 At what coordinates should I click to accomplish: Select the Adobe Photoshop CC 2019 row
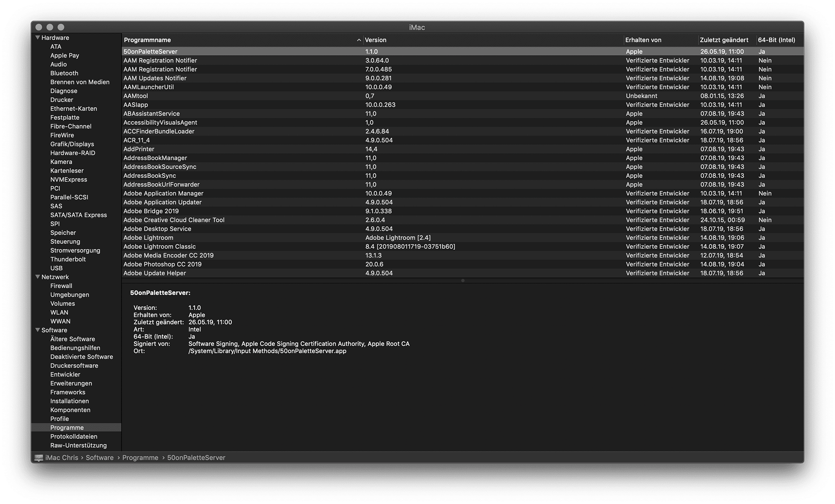pyautogui.click(x=162, y=264)
